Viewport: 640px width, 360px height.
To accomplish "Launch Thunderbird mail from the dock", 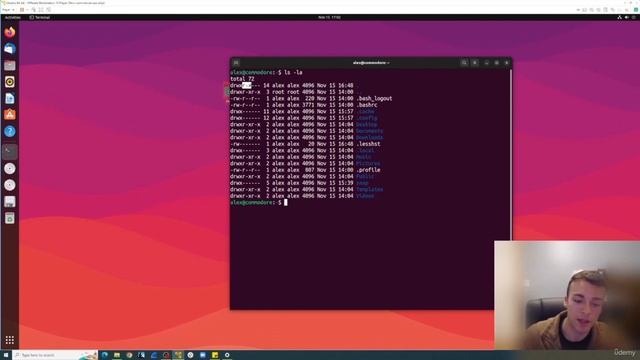I will pyautogui.click(x=10, y=49).
